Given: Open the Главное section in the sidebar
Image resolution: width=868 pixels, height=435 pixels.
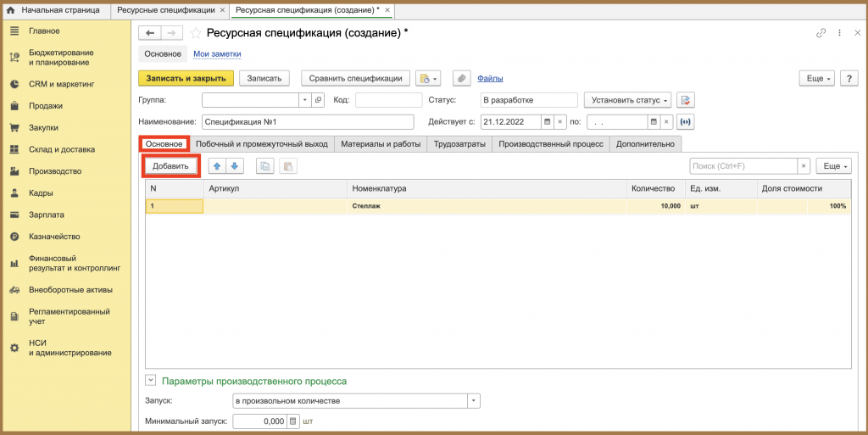Looking at the screenshot, I should [x=44, y=31].
